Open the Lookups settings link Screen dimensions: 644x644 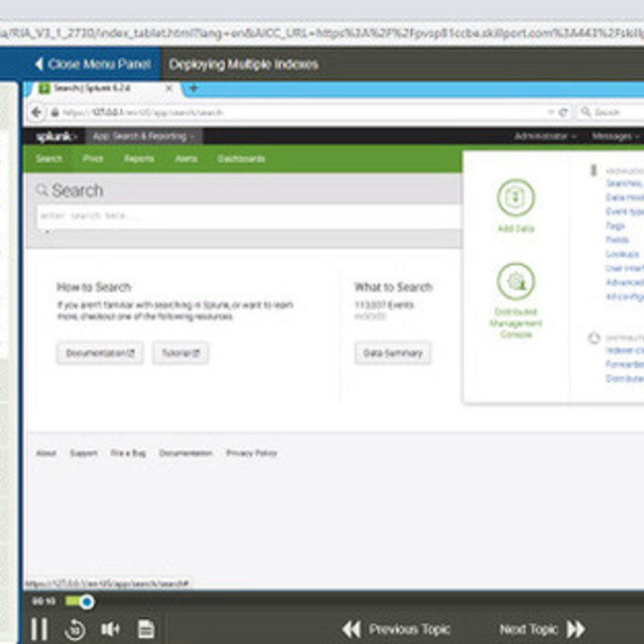[x=622, y=254]
